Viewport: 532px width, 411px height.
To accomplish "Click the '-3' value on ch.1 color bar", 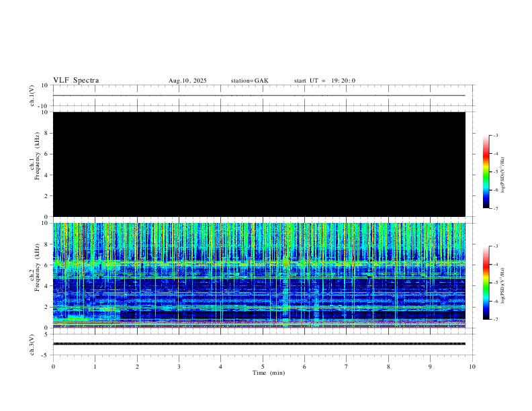I will [496, 135].
